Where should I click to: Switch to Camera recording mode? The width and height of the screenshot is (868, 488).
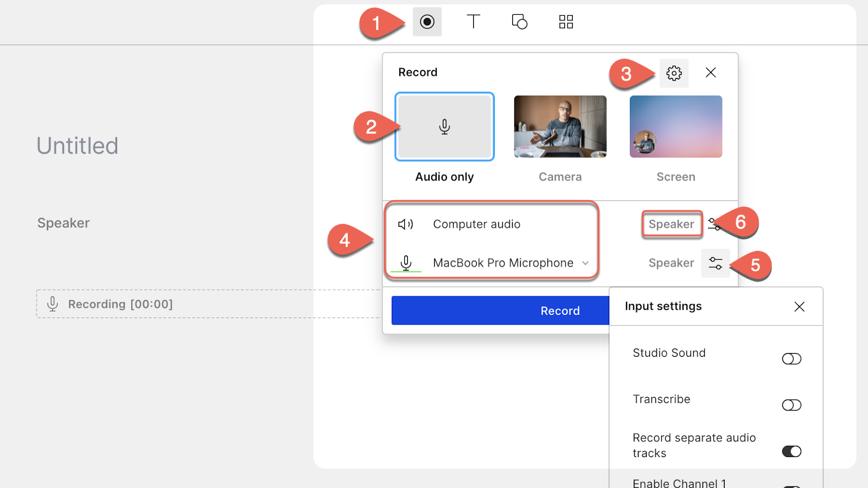560,126
